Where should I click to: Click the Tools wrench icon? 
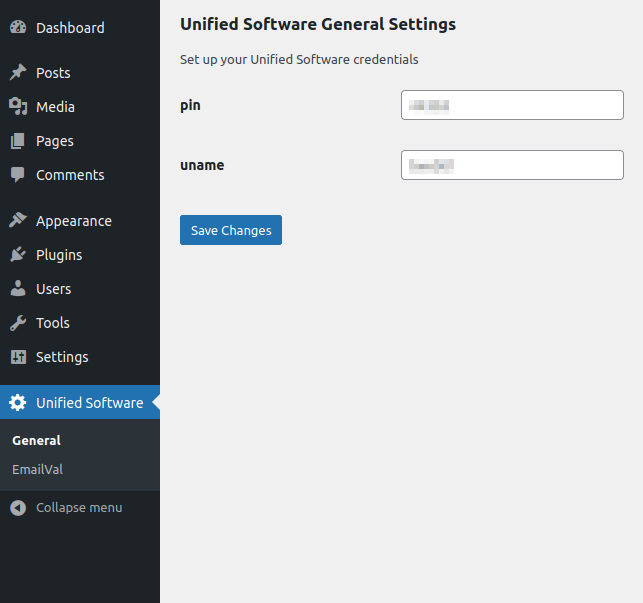[x=18, y=323]
